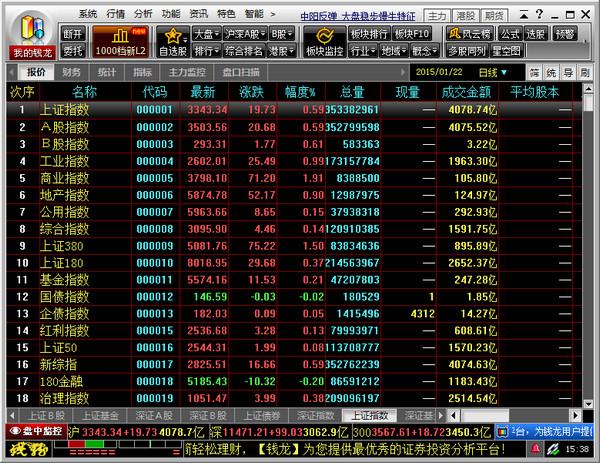Switch to the 主力监控 tab
The height and width of the screenshot is (463, 600).
[187, 72]
